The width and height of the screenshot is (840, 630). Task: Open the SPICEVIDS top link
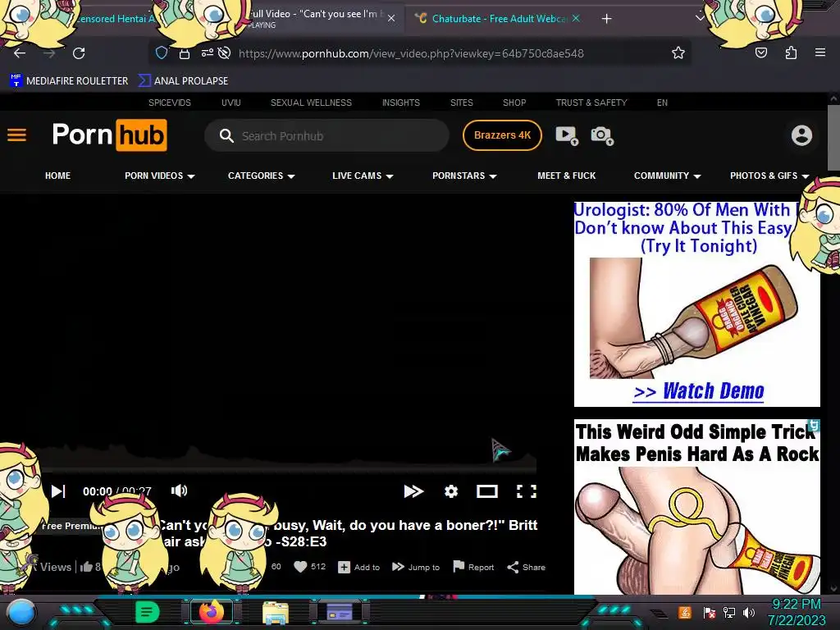[169, 103]
